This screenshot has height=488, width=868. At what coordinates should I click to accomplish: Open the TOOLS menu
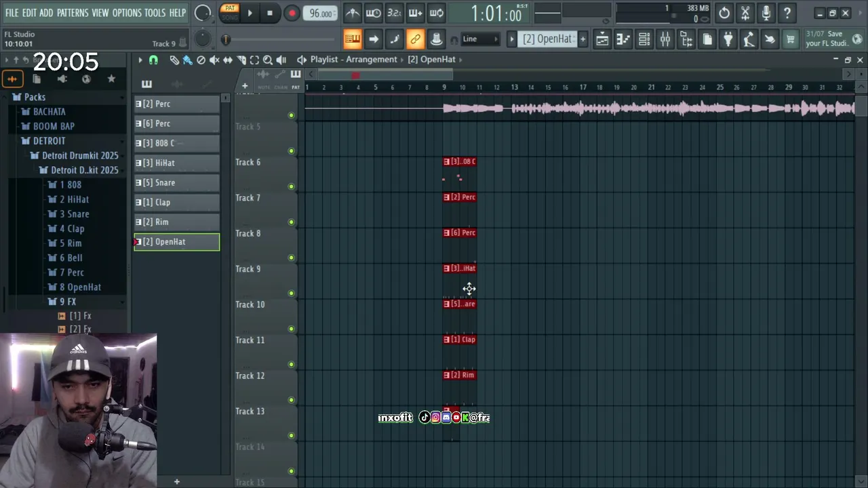(x=155, y=13)
